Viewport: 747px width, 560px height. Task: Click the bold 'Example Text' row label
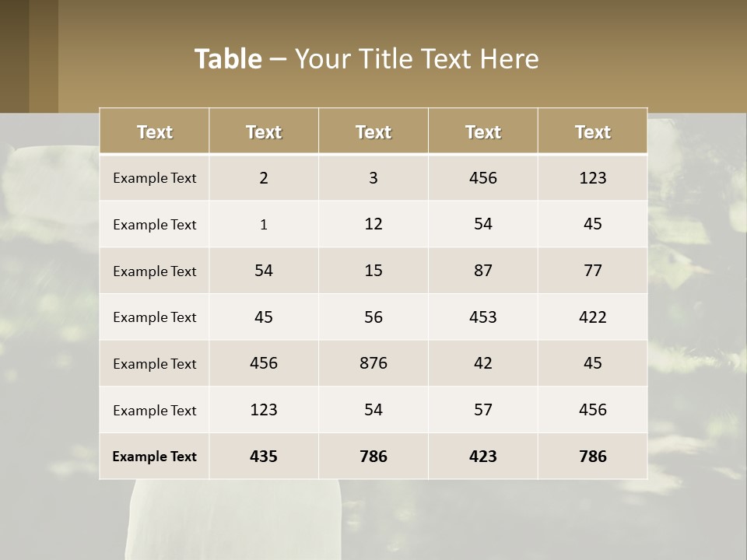click(154, 457)
